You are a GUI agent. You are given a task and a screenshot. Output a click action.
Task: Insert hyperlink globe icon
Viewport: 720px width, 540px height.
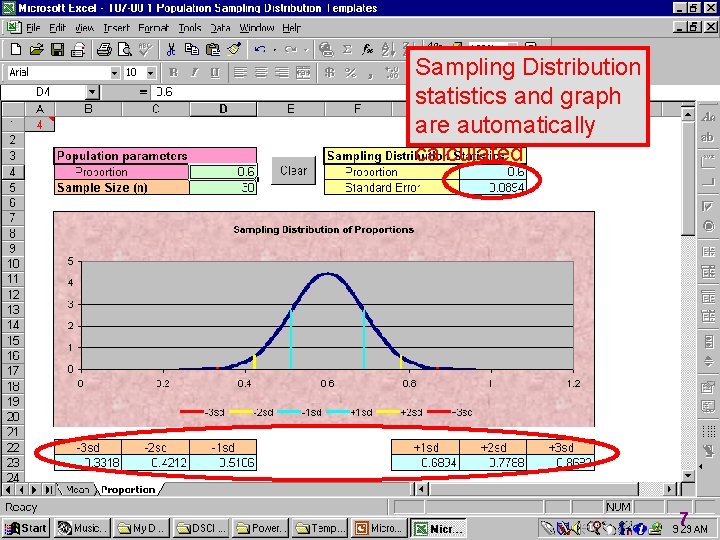point(326,49)
